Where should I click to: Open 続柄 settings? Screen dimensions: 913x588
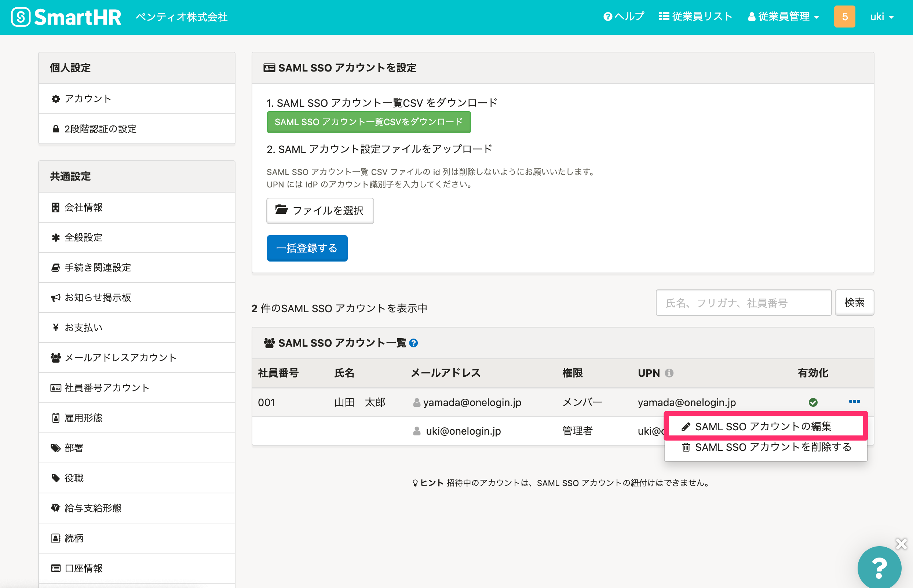[137, 538]
